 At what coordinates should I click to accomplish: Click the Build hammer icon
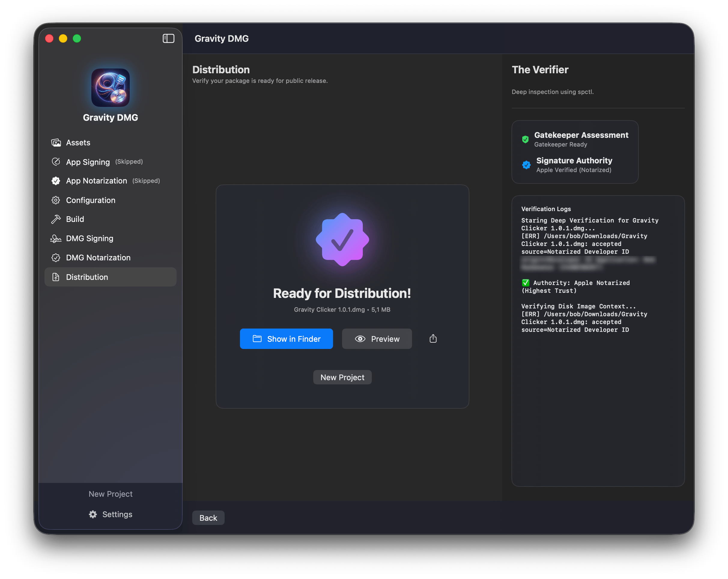(56, 219)
